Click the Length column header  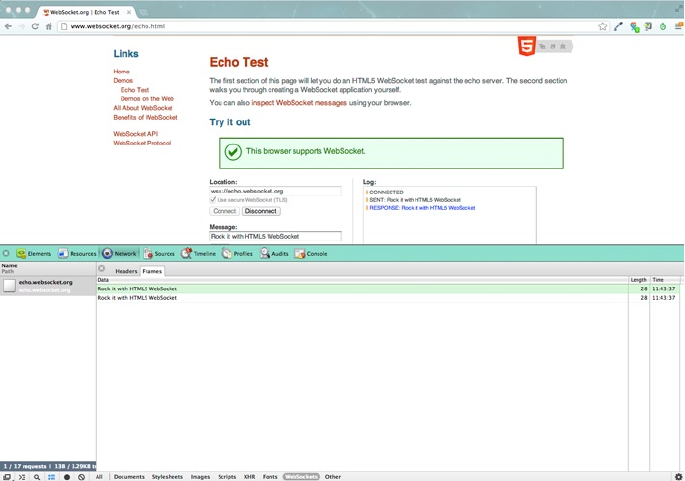[x=639, y=280]
